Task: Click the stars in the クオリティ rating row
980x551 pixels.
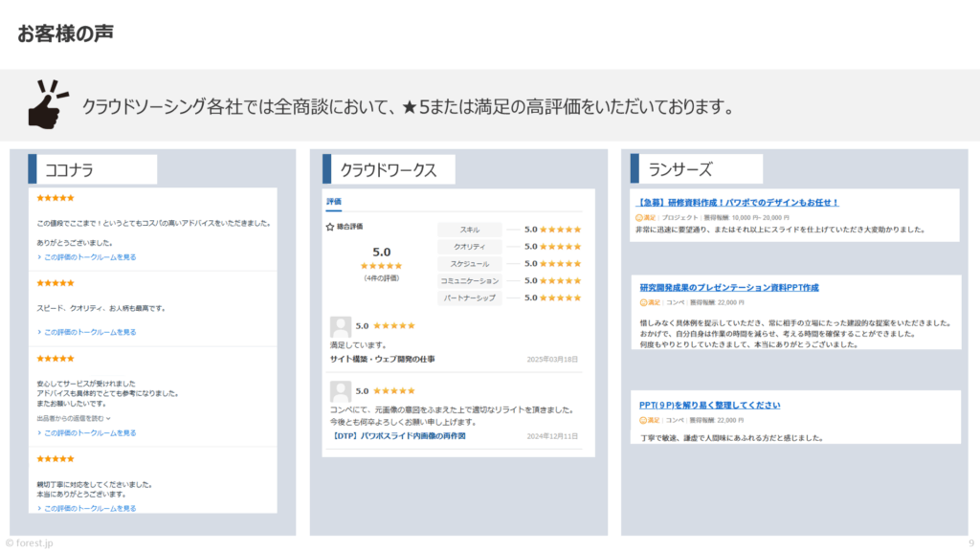Action: 561,247
